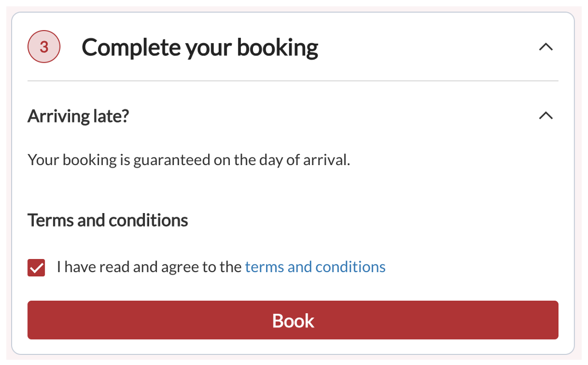
Task: Uncheck the terms and conditions checkbox
Action: 36,267
